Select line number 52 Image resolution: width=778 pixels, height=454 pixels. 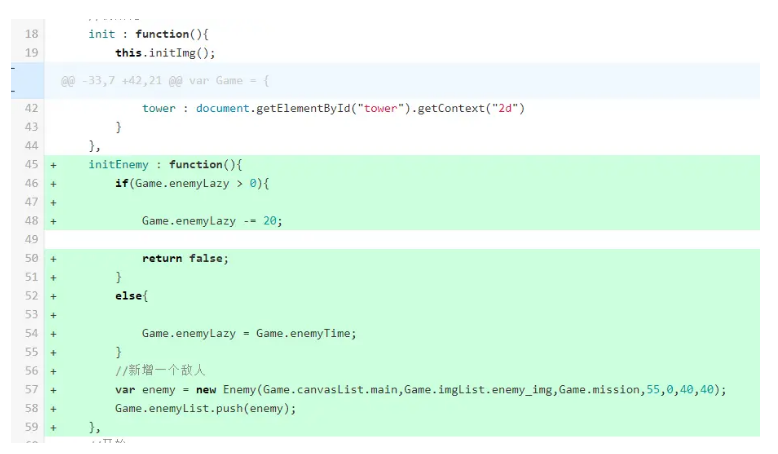click(x=31, y=296)
